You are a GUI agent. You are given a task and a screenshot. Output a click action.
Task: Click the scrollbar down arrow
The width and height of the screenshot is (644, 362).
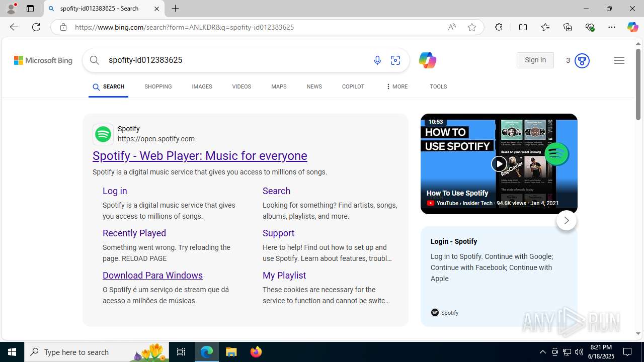638,333
